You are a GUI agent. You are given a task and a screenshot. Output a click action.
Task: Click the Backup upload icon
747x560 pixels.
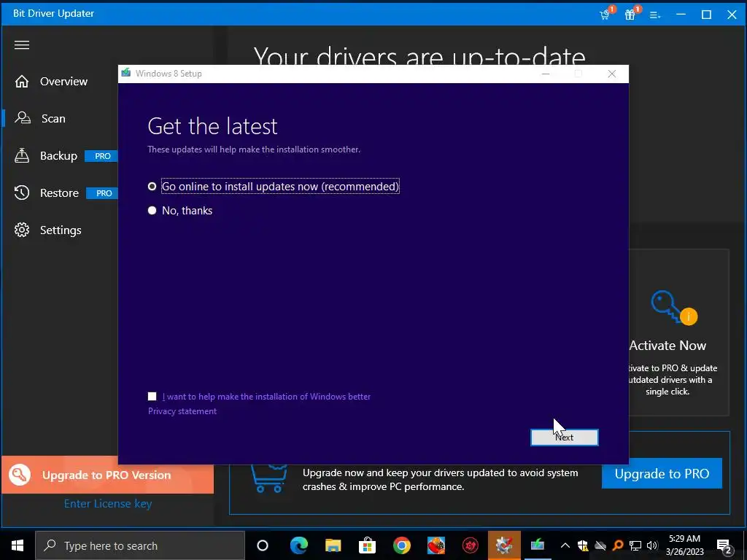click(x=22, y=156)
